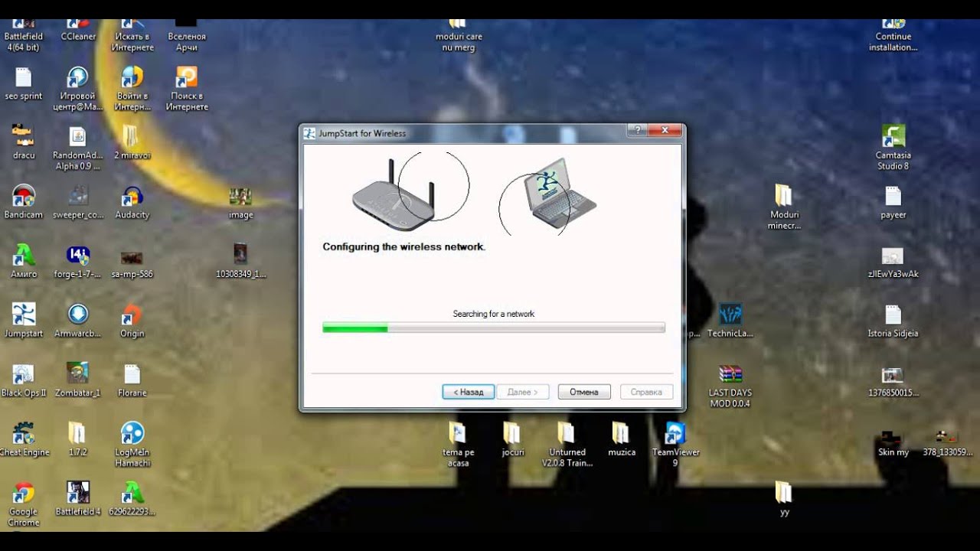Click the Searching for a network progress bar
The image size is (980, 551).
point(494,328)
